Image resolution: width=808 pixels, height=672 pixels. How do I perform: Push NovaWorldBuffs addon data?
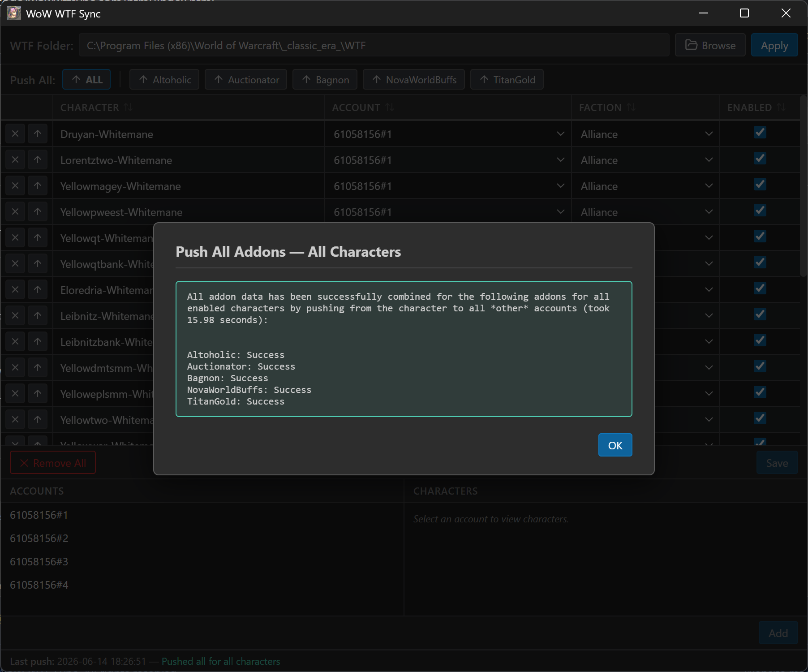coord(414,79)
